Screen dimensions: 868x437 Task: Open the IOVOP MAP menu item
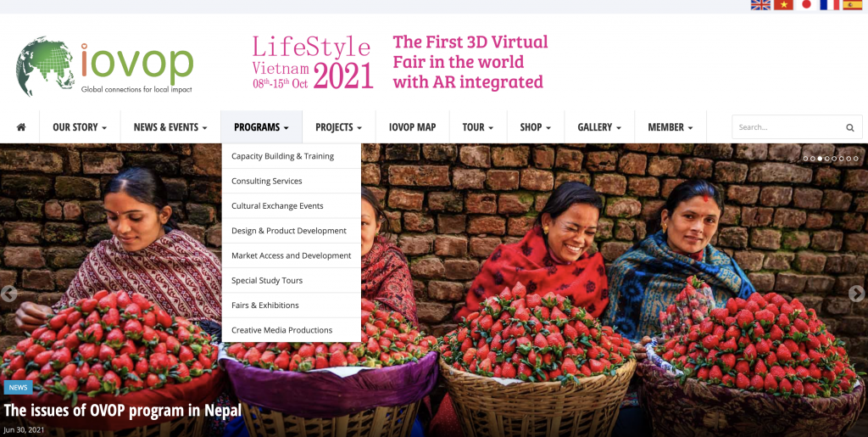click(413, 126)
